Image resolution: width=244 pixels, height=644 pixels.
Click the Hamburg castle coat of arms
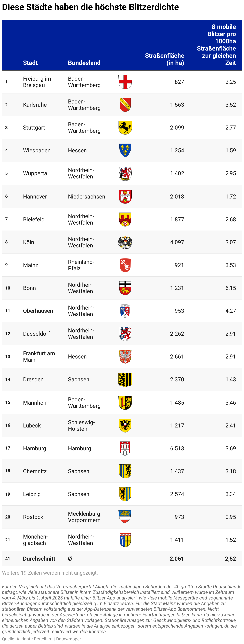(125, 448)
